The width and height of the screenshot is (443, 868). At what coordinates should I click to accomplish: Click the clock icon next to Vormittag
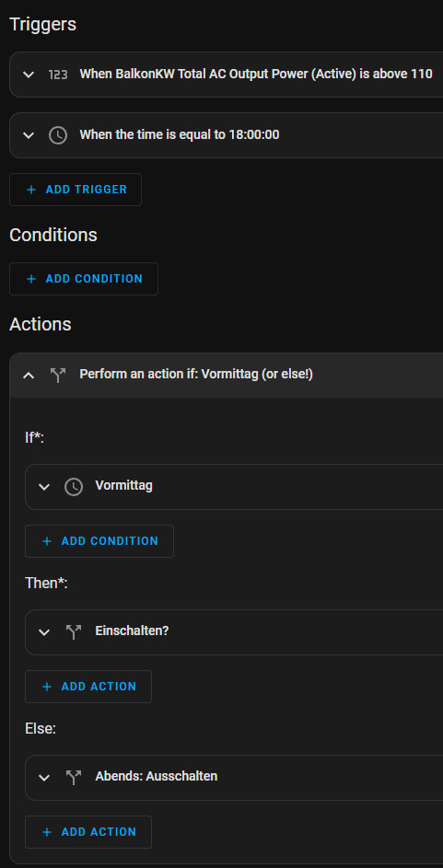tap(74, 487)
